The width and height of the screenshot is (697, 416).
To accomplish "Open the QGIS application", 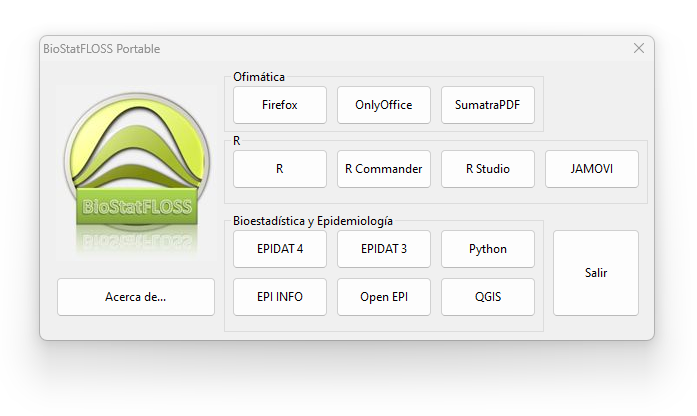I will pyautogui.click(x=488, y=297).
